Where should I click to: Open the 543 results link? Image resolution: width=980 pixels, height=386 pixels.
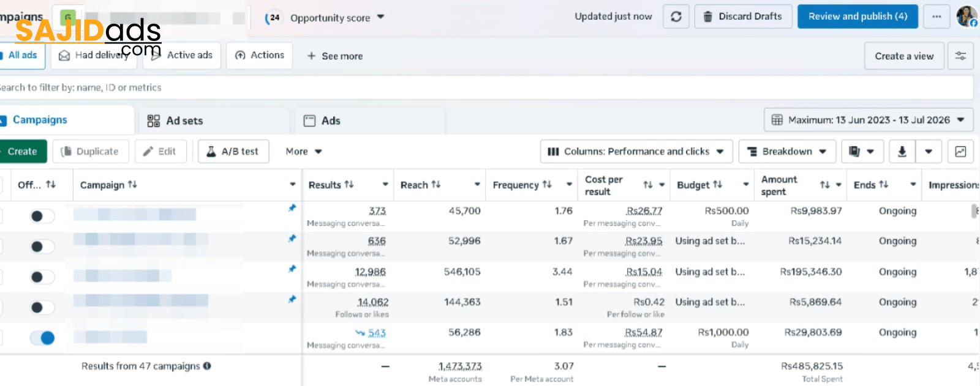(x=377, y=333)
